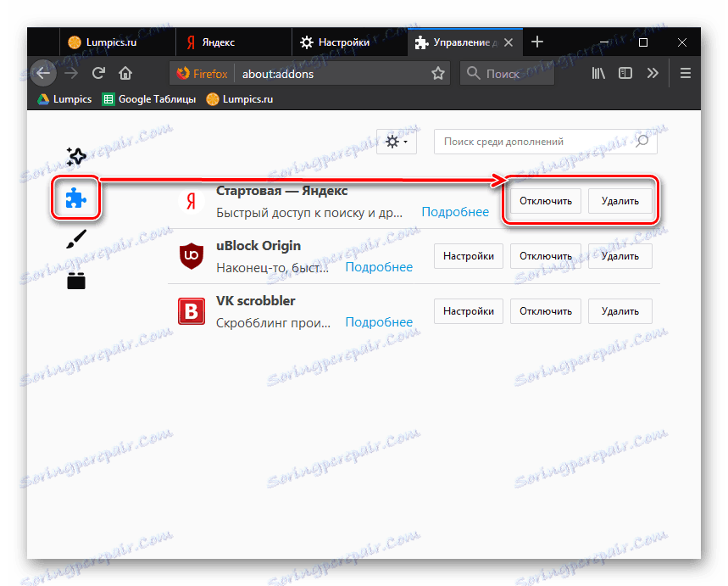The height and width of the screenshot is (586, 728).
Task: Switch to the Lumpics.ru tab
Action: point(118,42)
